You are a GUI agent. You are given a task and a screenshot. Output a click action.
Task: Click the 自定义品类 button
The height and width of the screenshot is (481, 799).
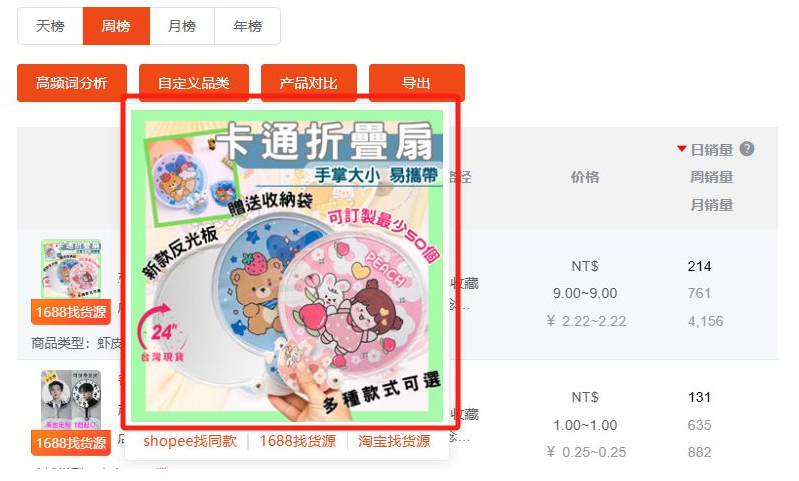pyautogui.click(x=194, y=83)
